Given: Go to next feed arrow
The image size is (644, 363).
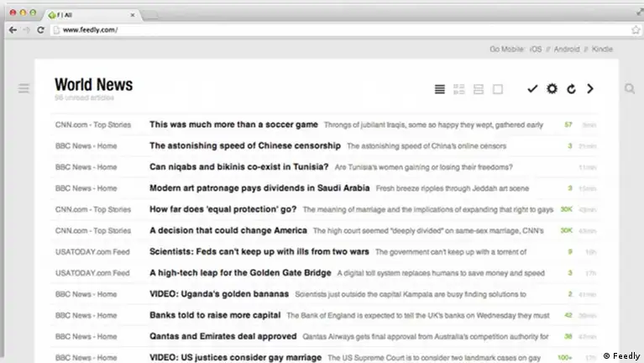Looking at the screenshot, I should (x=590, y=89).
